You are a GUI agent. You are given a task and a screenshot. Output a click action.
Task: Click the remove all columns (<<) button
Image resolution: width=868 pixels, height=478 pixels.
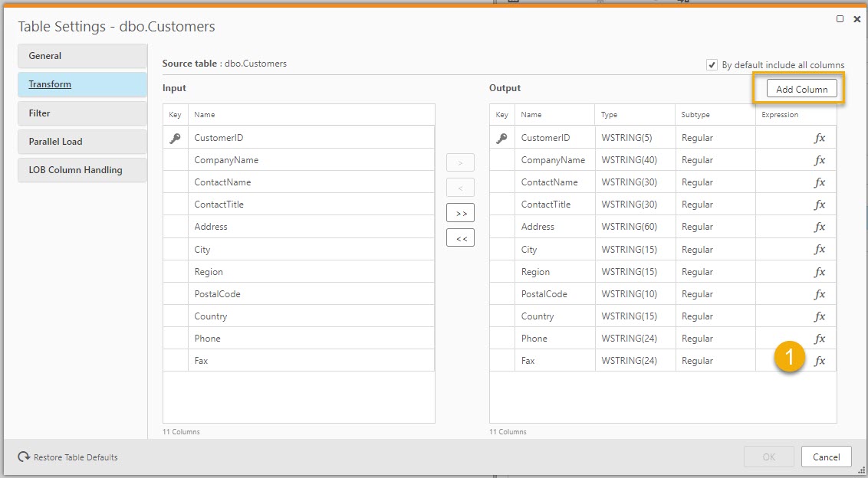coord(460,238)
